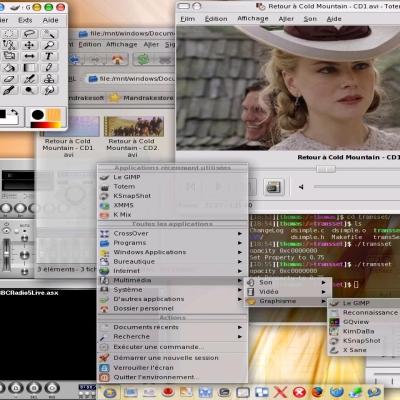Expand the Bureautique submenu
The image size is (400, 400).
point(172,262)
